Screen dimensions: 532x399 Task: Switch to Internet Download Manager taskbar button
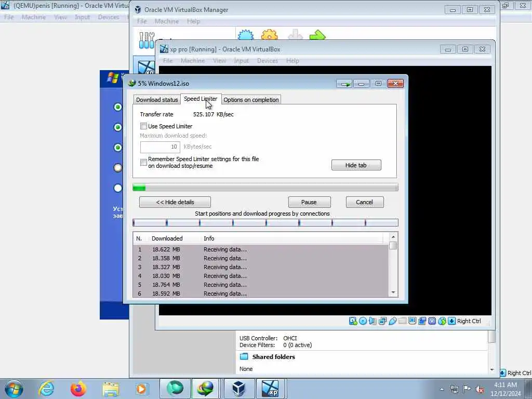click(206, 389)
